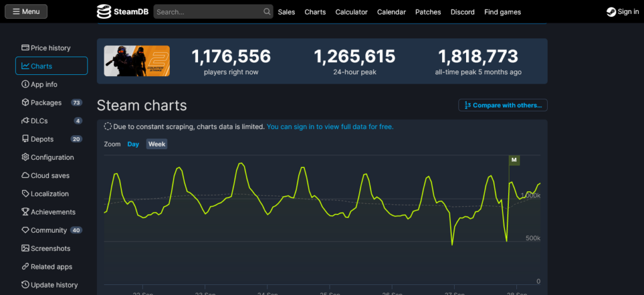Click the Depots drive icon
The image size is (644, 295).
click(25, 139)
